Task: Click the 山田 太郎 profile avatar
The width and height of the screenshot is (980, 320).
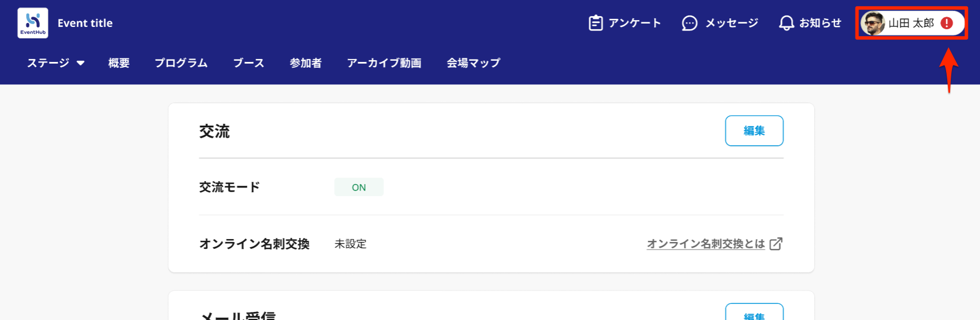Action: [873, 23]
